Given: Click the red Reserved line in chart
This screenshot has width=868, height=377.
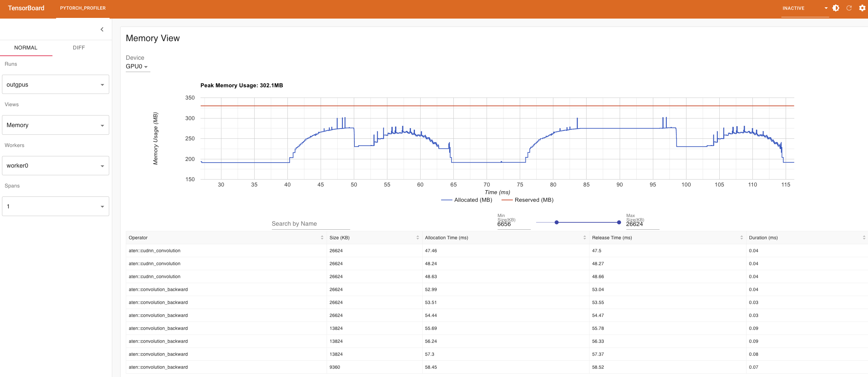Looking at the screenshot, I should point(497,106).
